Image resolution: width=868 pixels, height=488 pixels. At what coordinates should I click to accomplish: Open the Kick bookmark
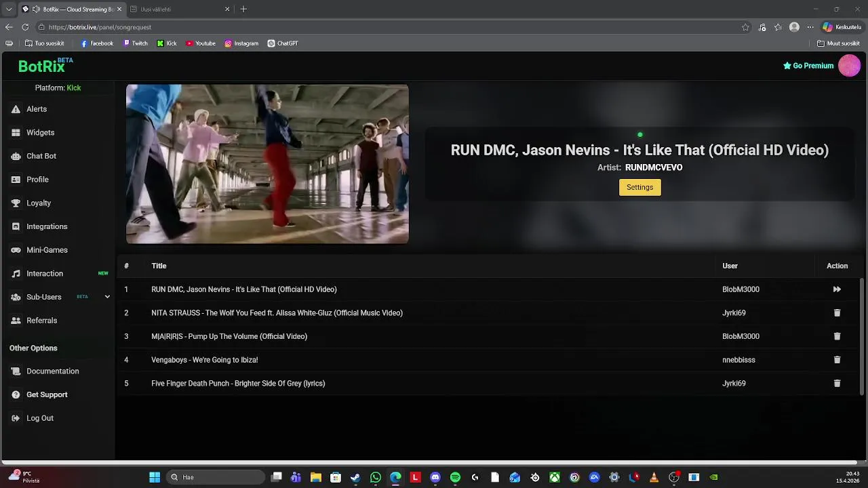pos(167,43)
